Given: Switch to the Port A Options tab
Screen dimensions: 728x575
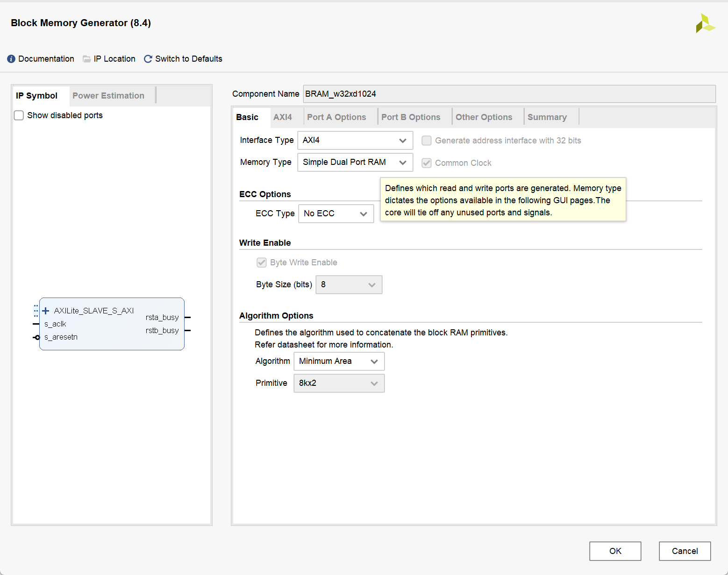Looking at the screenshot, I should [x=336, y=117].
